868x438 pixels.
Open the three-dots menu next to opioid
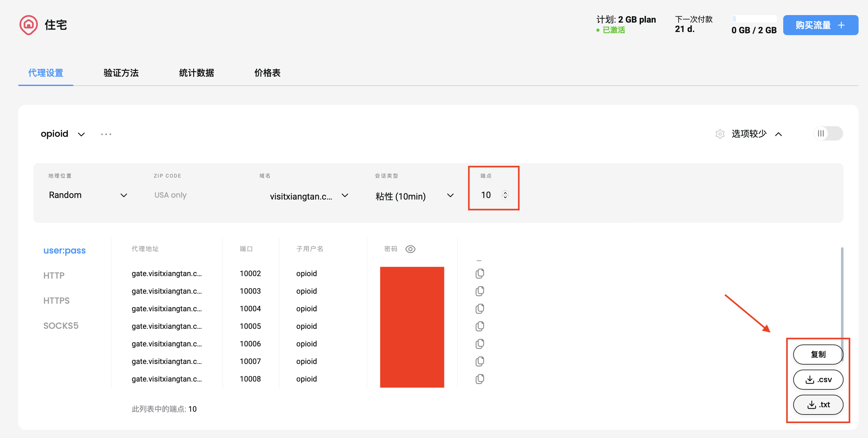click(x=106, y=134)
